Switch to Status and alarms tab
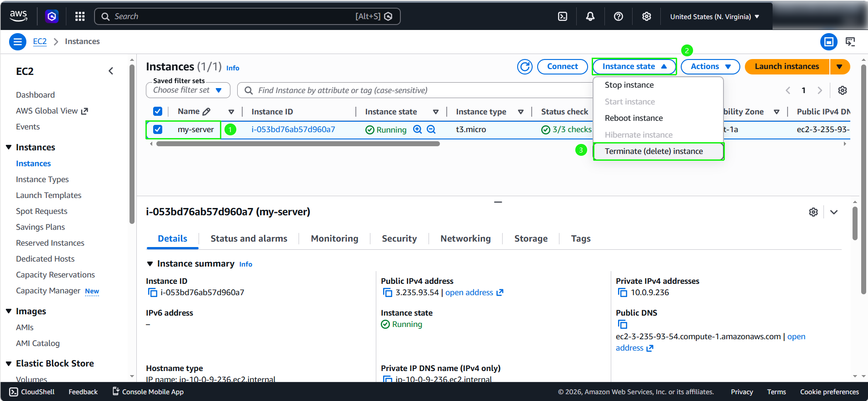The height and width of the screenshot is (401, 868). coord(249,238)
